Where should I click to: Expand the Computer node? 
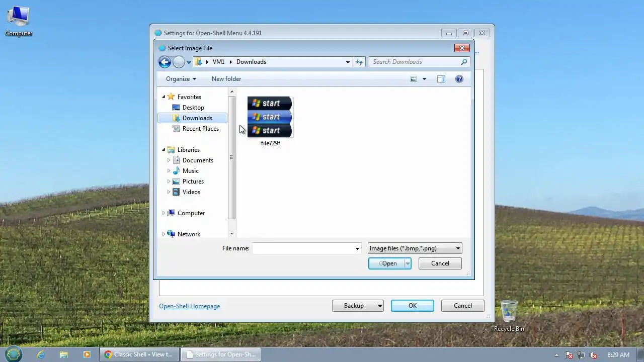pos(164,213)
